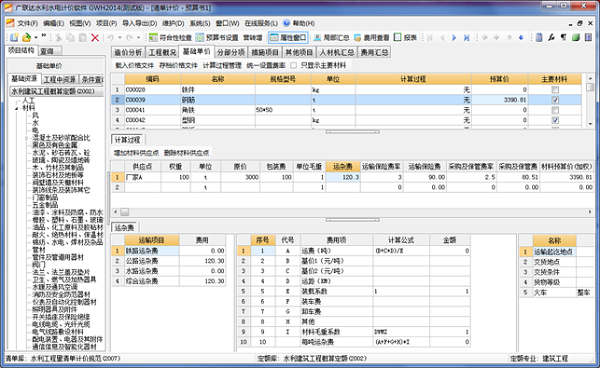Open the 水利建筑工程概算定额 dropdown
Viewport: 600px width, 368px height.
[56, 91]
